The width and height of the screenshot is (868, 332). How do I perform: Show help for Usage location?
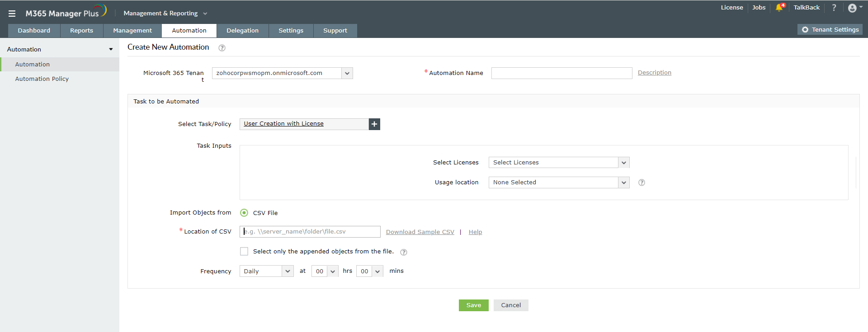(x=642, y=182)
